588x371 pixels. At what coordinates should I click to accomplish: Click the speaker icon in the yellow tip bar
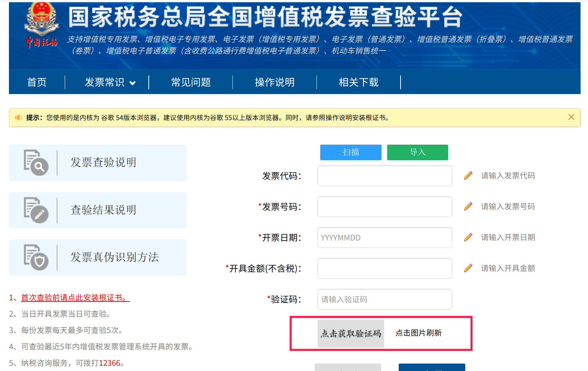click(x=19, y=118)
